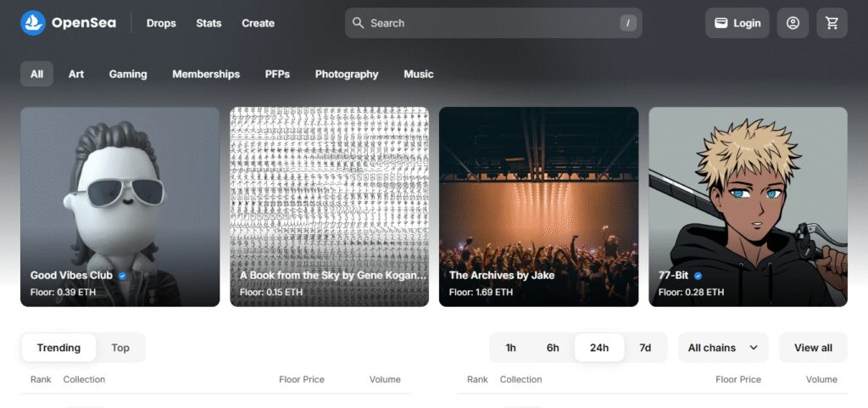Switch to Trending toggle
The image size is (868, 408).
(58, 348)
